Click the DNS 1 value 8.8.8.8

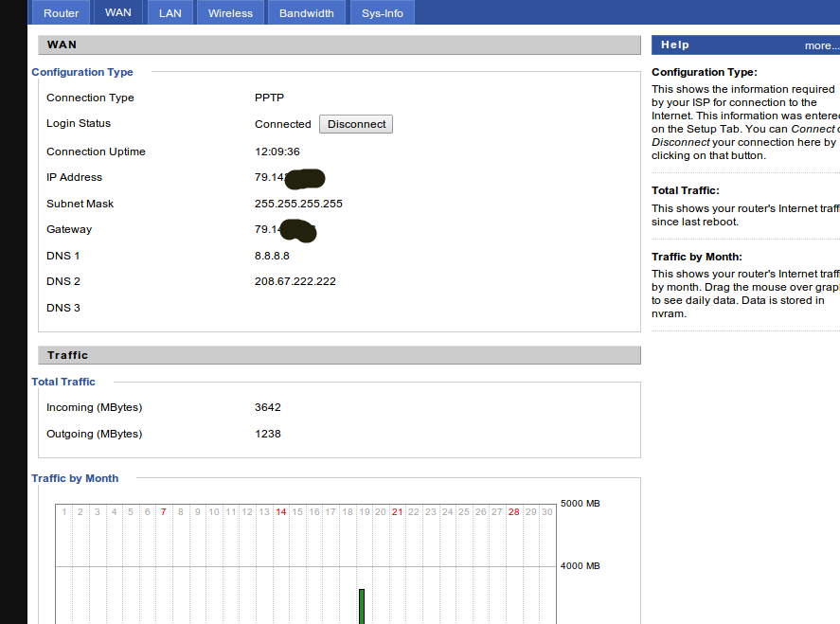point(272,256)
